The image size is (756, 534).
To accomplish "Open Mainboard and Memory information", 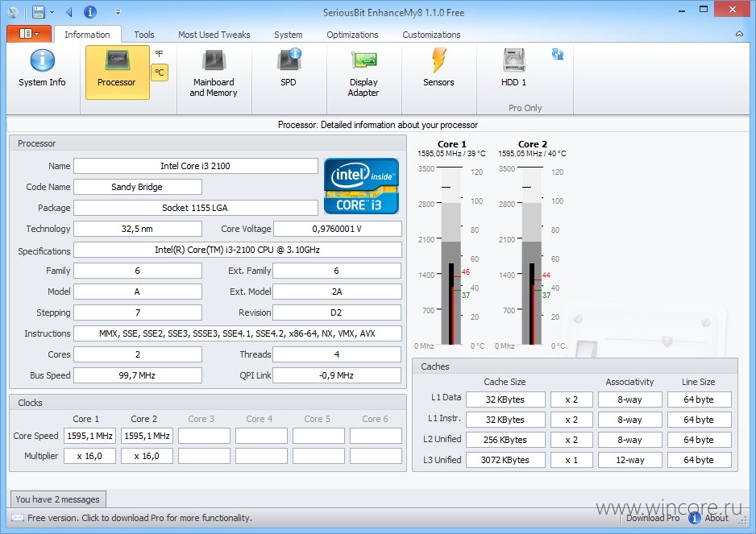I will [214, 73].
